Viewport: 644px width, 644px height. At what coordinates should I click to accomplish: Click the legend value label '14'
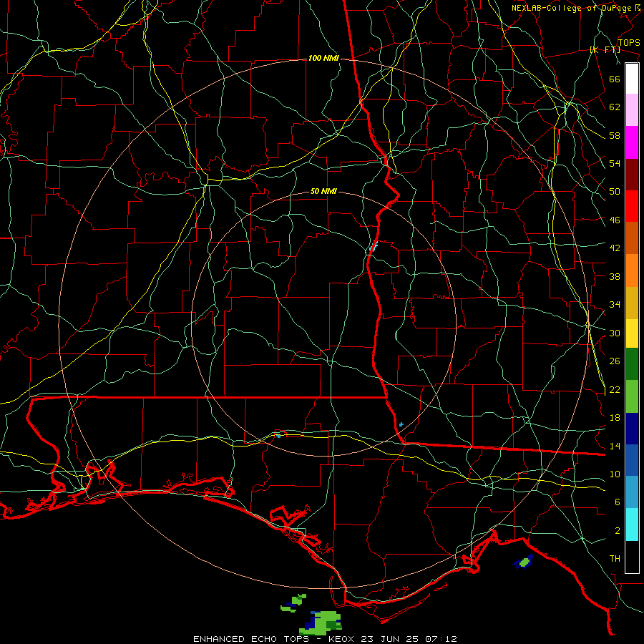pyautogui.click(x=615, y=446)
